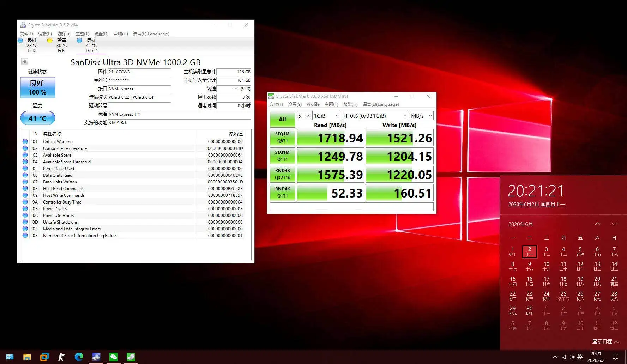The width and height of the screenshot is (627, 364).
Task: Click the blue status orb above Disk 2
Action: pyautogui.click(x=79, y=40)
